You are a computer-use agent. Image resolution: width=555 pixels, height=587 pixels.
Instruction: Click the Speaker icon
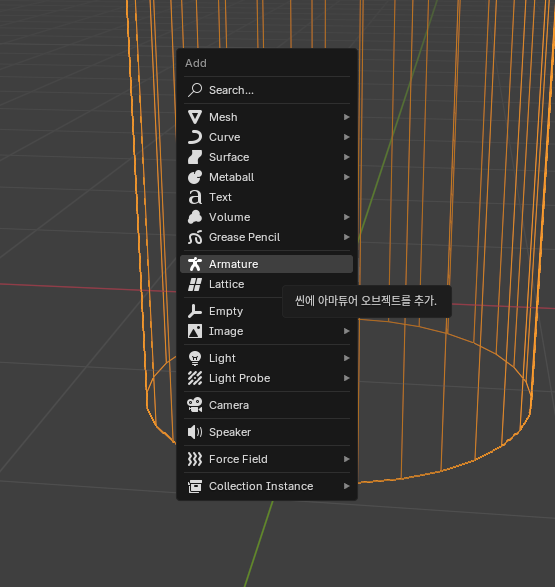pos(195,432)
